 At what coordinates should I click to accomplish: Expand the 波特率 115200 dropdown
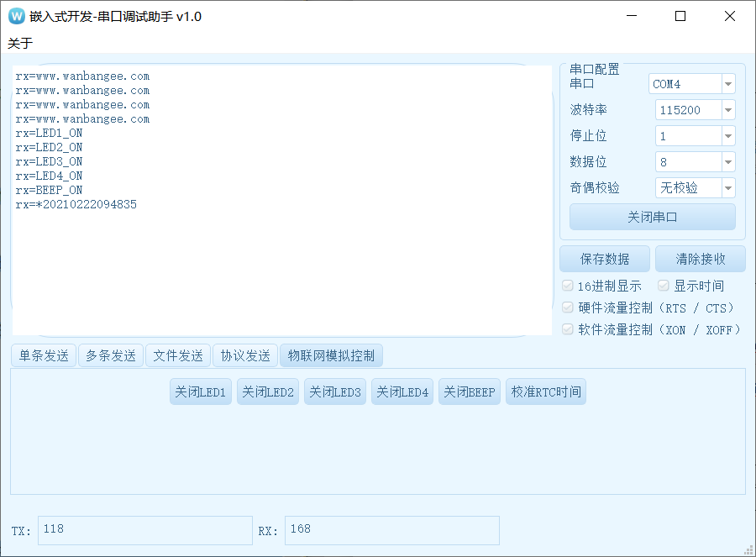pyautogui.click(x=695, y=110)
